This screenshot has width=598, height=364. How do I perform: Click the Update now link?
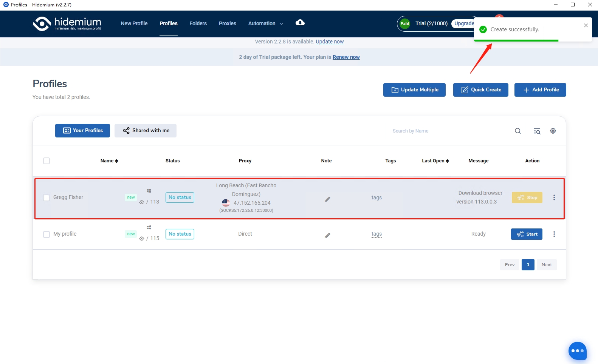click(330, 42)
